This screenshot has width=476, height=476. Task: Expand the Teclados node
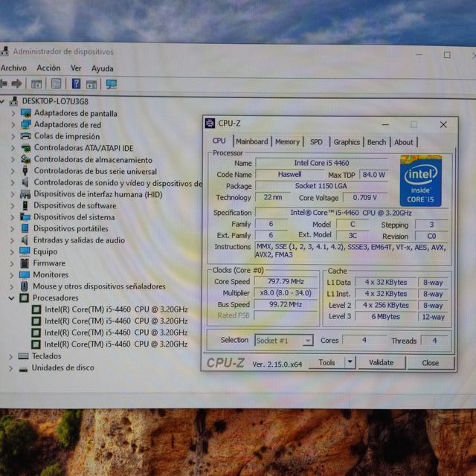(x=10, y=356)
